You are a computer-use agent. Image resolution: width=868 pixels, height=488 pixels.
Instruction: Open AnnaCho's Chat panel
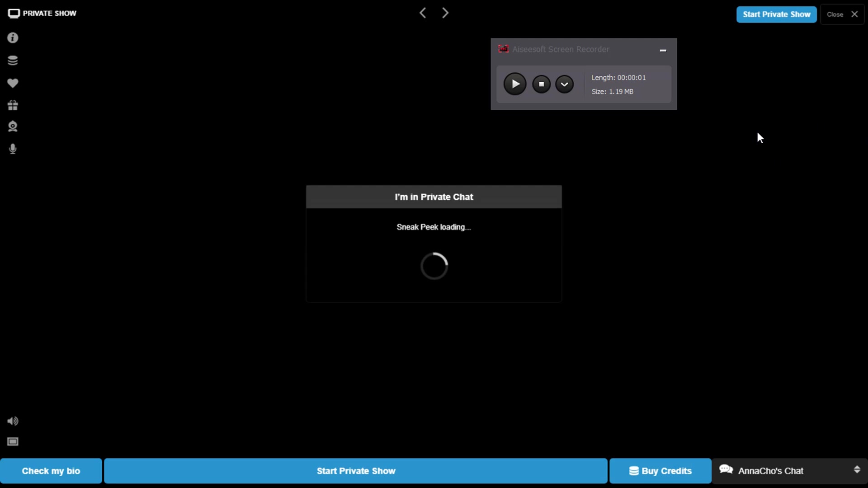pos(770,471)
